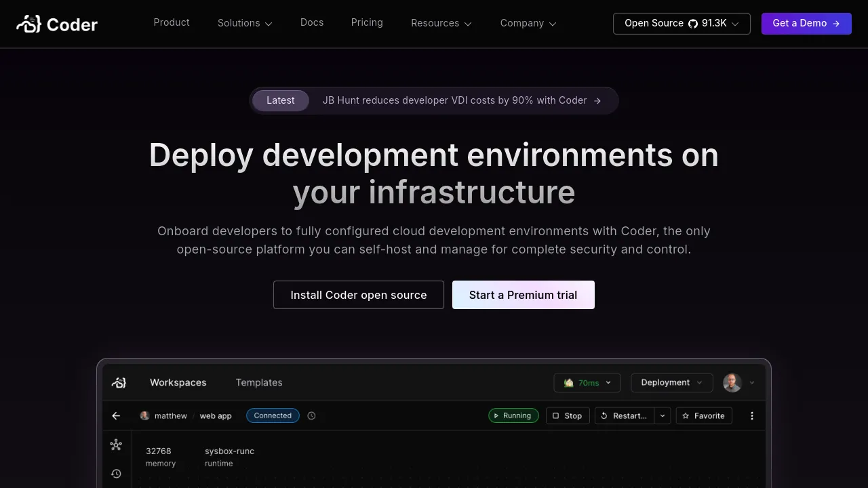Click the house icon in latency selector
Screen dimensions: 868x488
click(x=568, y=382)
